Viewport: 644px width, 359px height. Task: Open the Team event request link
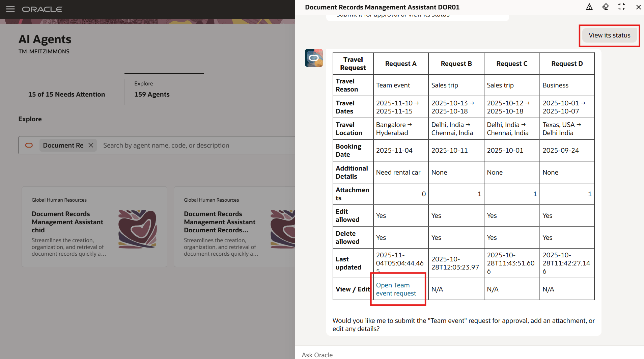(396, 289)
